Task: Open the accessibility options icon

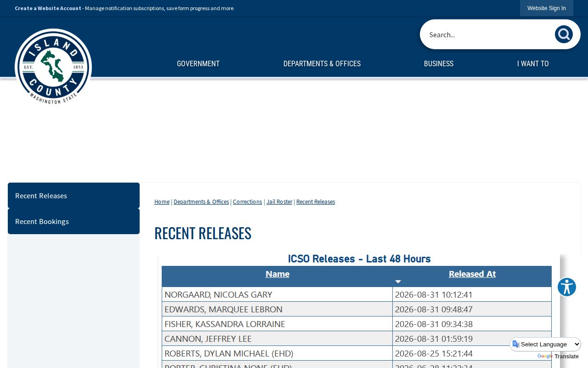Action: 567,287
